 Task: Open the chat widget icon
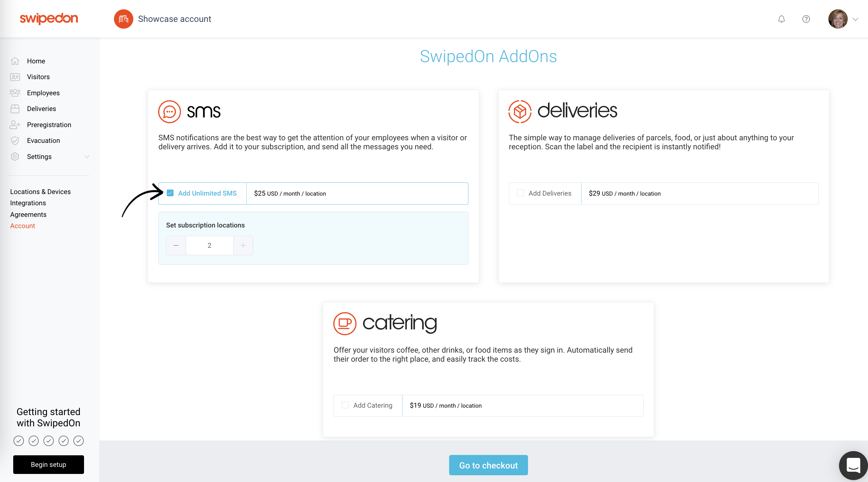[x=853, y=465]
